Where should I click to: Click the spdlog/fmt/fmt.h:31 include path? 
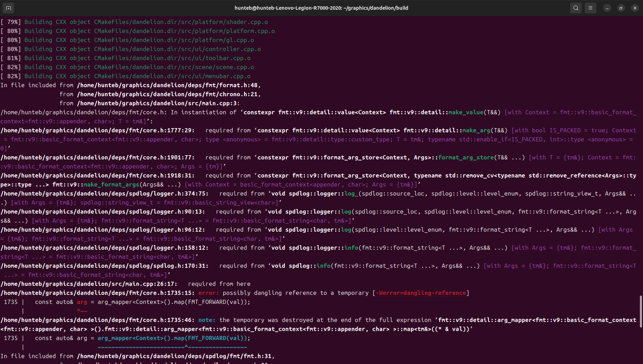point(175,356)
